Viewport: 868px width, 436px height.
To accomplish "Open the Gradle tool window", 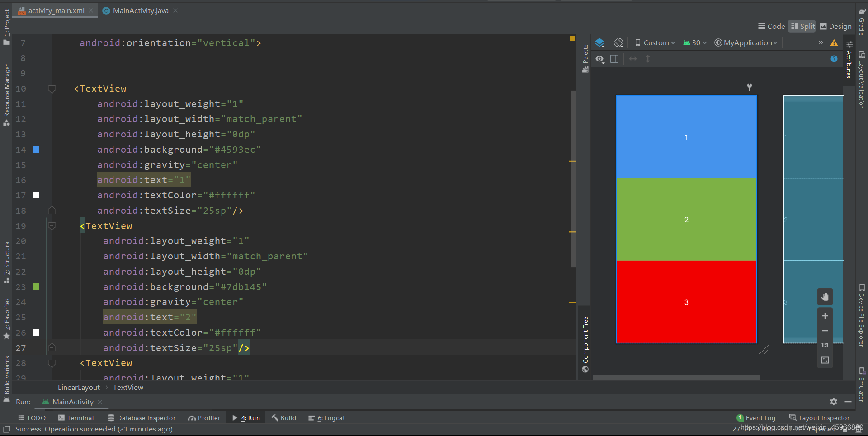I will pos(862,21).
